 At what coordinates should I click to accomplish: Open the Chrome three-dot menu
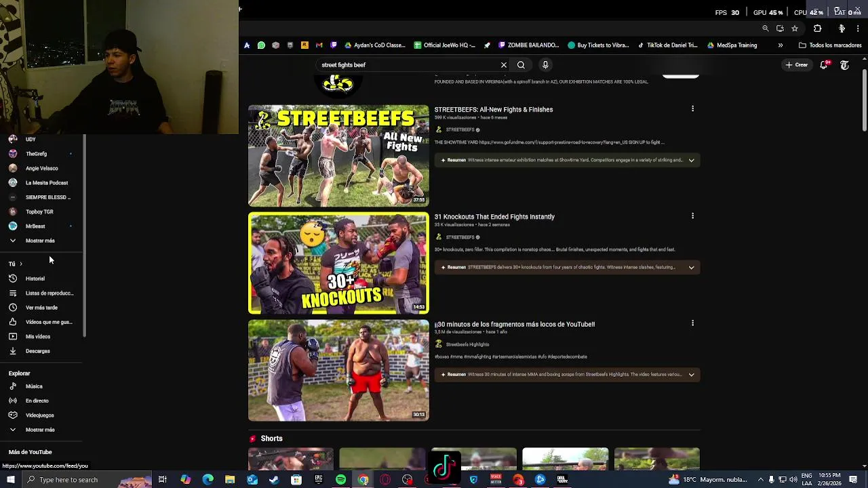(x=858, y=28)
